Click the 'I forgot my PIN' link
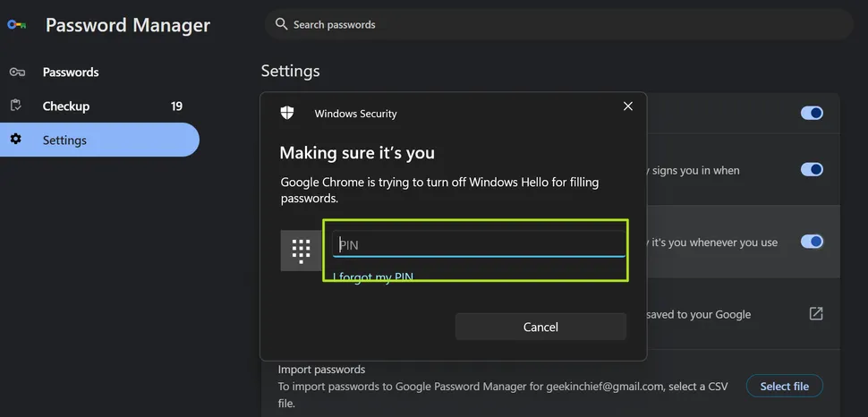This screenshot has width=868, height=417. click(x=373, y=277)
